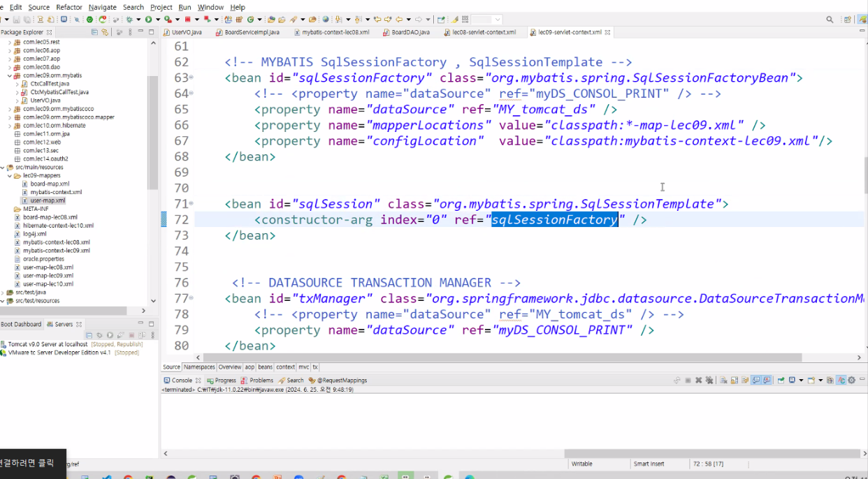Fold the txManager bean at line 77
The image size is (868, 479).
coord(191,299)
